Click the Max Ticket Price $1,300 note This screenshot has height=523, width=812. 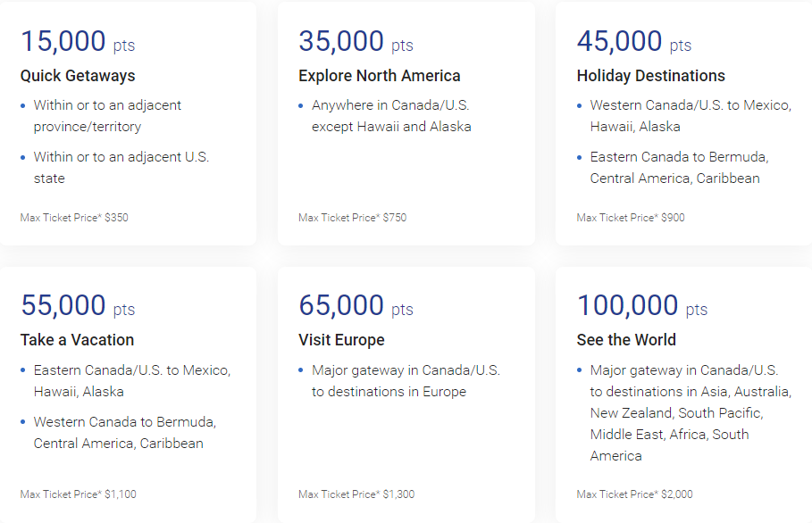(x=356, y=494)
